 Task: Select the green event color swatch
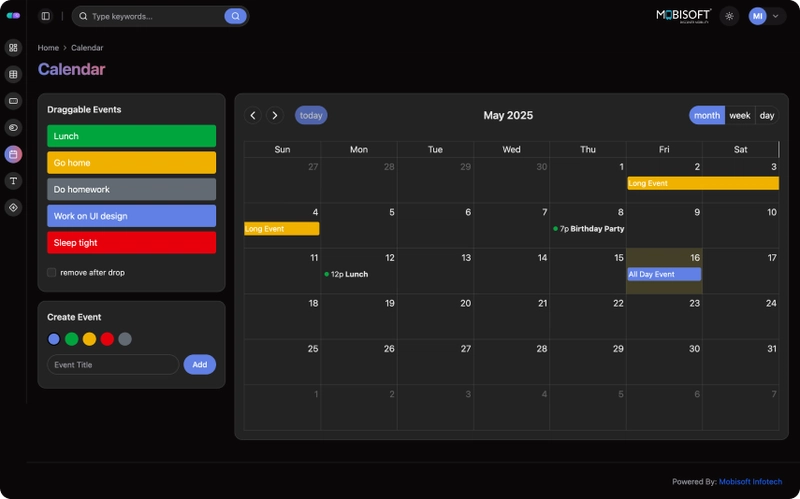71,339
